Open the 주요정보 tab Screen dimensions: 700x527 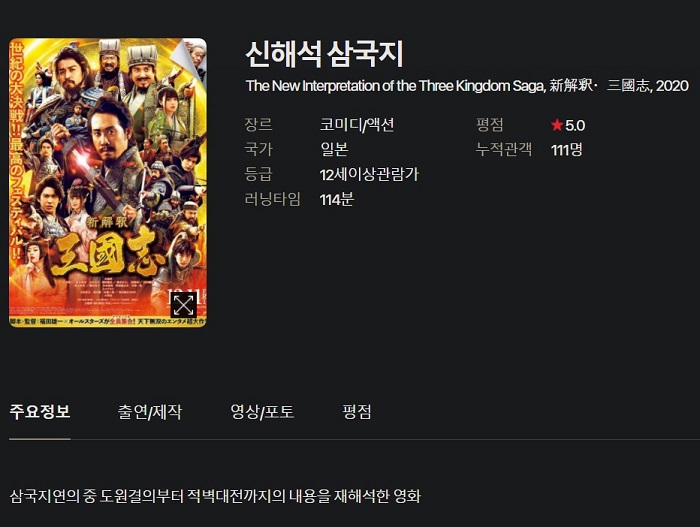click(40, 411)
